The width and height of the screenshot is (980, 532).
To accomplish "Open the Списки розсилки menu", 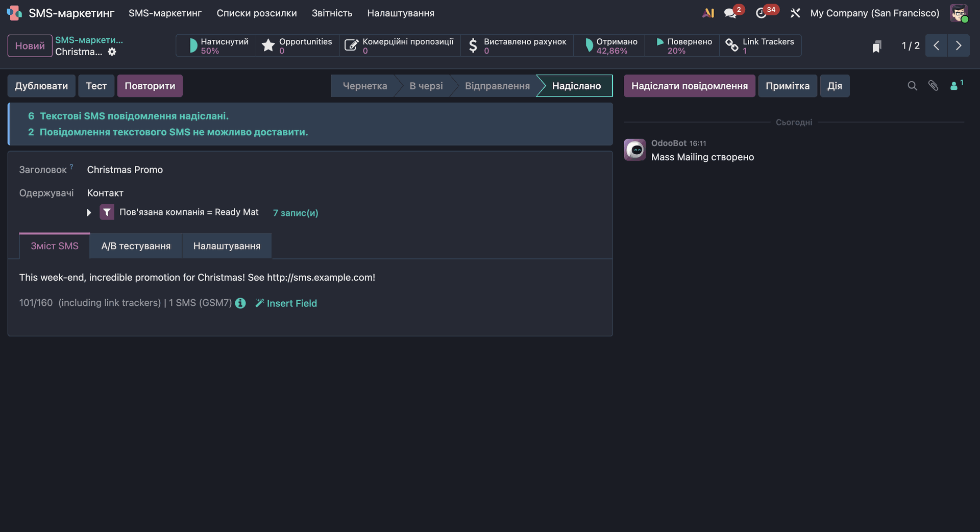I will point(256,13).
